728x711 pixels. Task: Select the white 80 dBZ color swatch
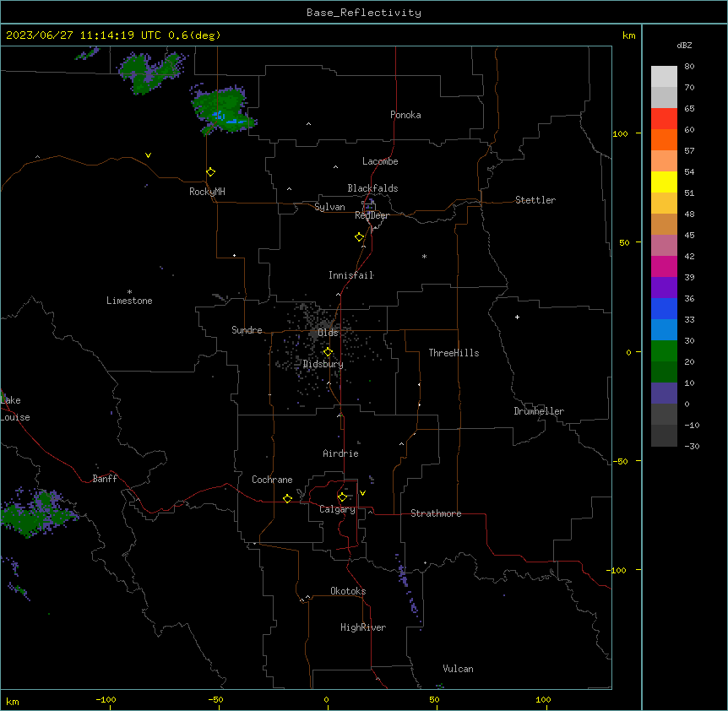664,77
